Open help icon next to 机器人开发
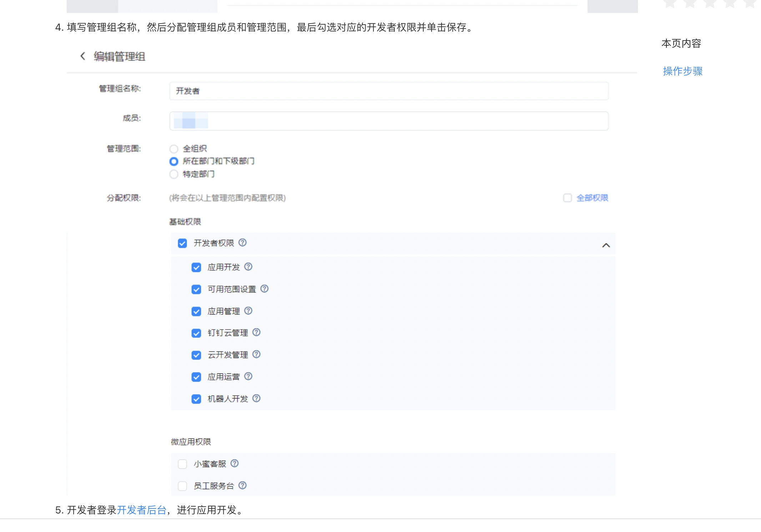The height and width of the screenshot is (532, 761). point(256,398)
